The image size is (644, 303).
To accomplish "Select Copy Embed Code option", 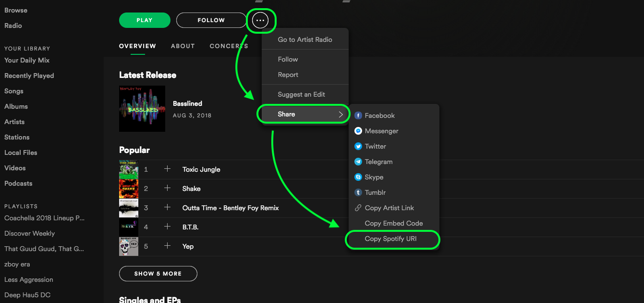I will (394, 223).
